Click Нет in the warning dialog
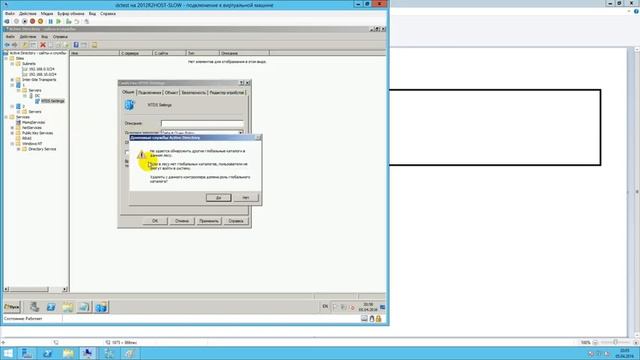Image resolution: width=640 pixels, height=360 pixels. [x=246, y=198]
